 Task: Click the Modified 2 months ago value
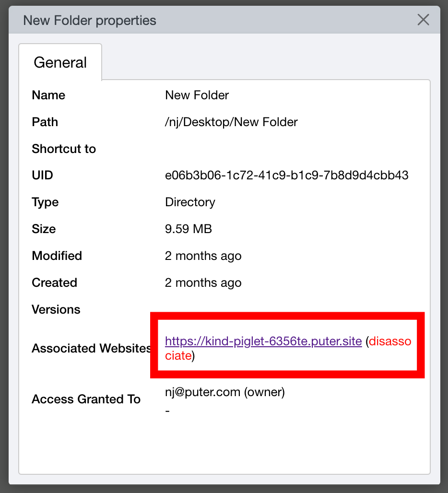pos(203,256)
